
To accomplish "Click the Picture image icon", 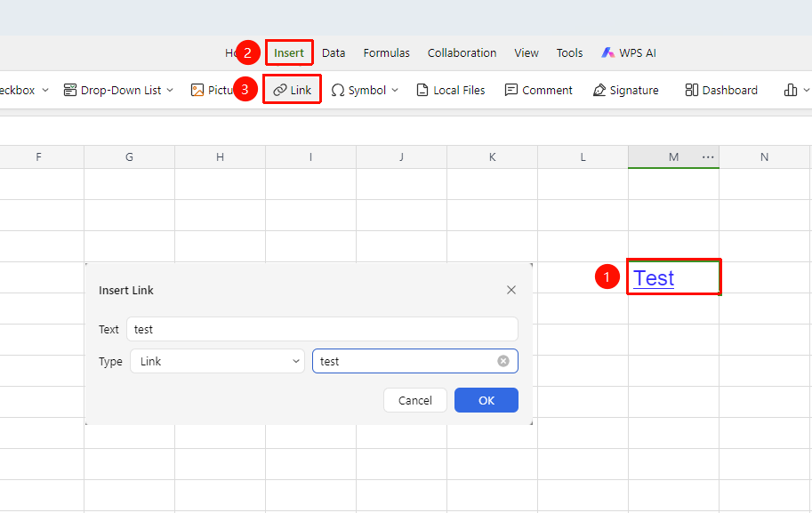I will (x=197, y=90).
